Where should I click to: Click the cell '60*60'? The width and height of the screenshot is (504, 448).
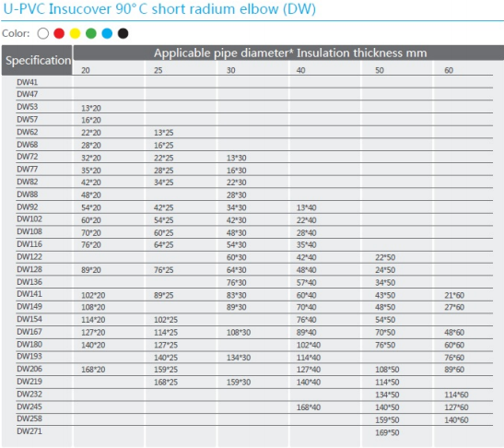pyautogui.click(x=454, y=346)
